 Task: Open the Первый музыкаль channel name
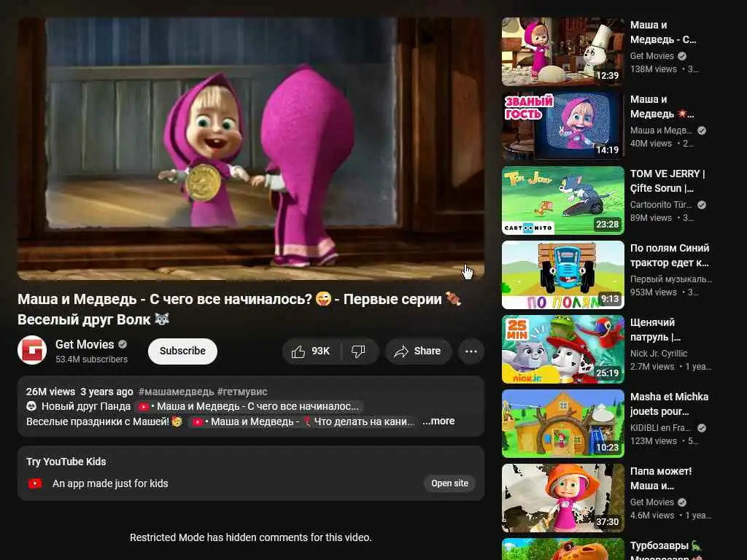(x=671, y=279)
